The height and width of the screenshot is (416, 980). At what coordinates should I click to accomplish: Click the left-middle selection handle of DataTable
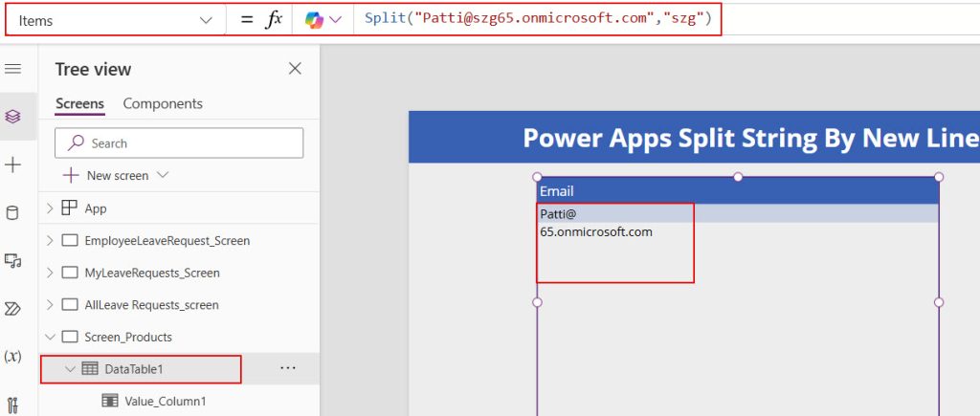(537, 302)
